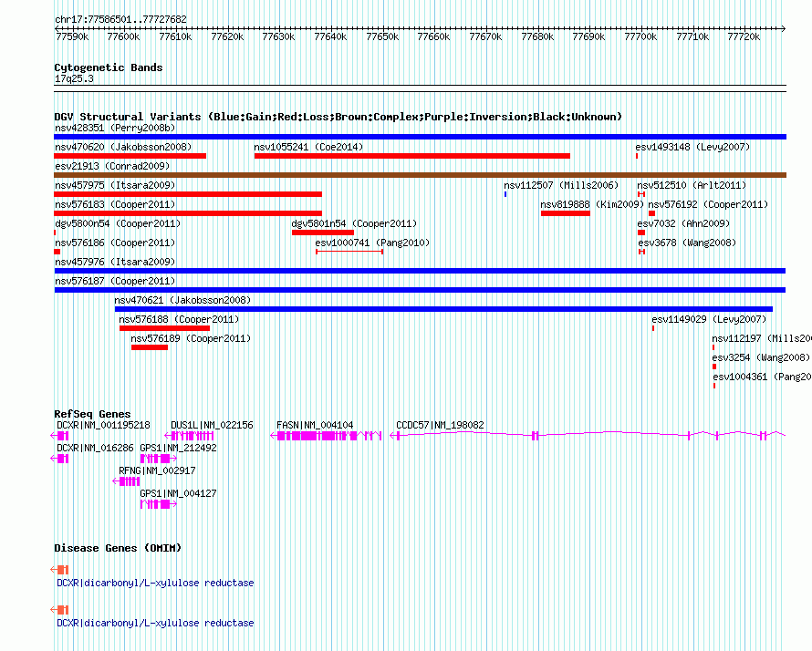The image size is (812, 651).
Task: Select the nsv457975 (Itsara2009) label
Action: pyautogui.click(x=115, y=185)
